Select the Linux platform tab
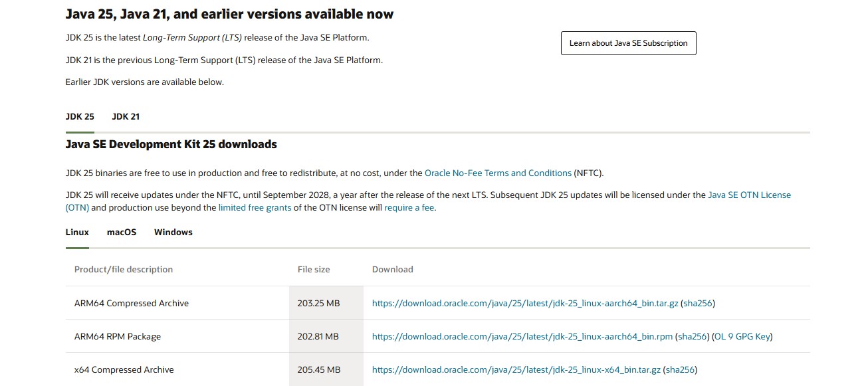 point(77,233)
